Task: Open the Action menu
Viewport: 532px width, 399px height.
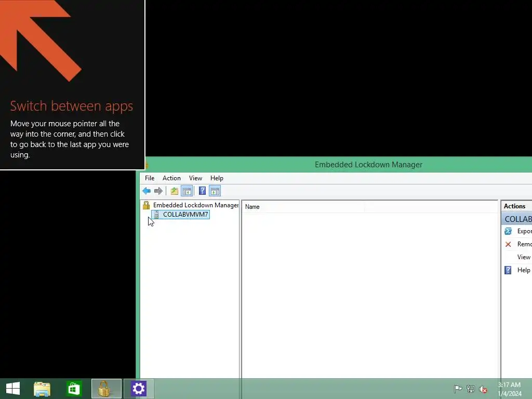Action: coord(171,178)
